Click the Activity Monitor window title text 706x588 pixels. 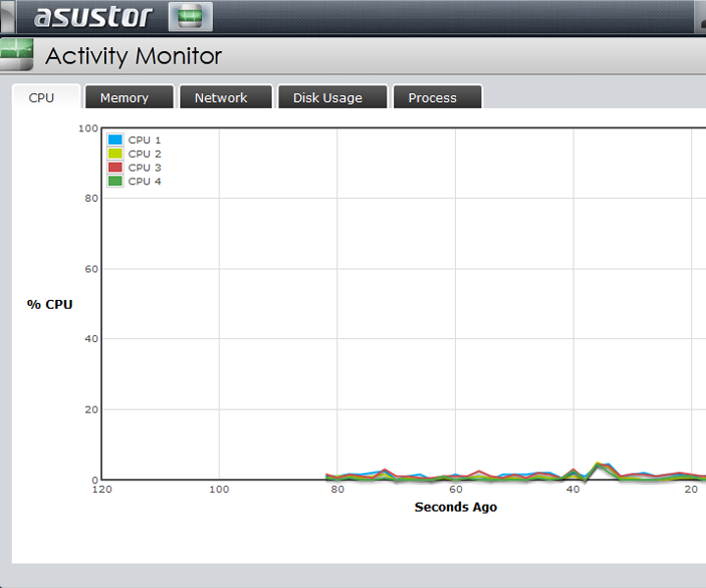[x=133, y=56]
